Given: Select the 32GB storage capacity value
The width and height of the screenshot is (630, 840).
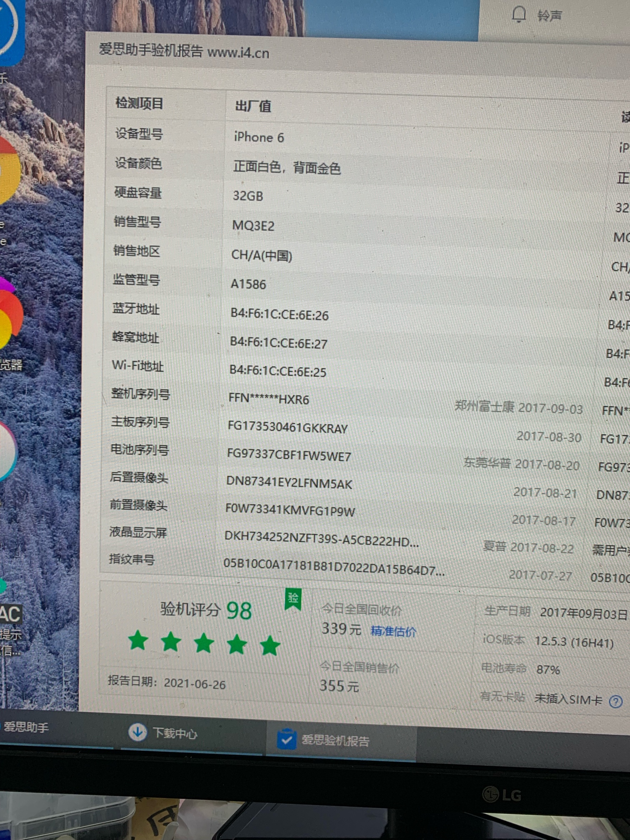Looking at the screenshot, I should (248, 196).
